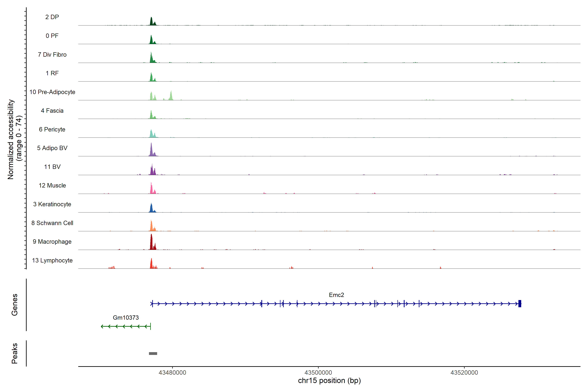The height and width of the screenshot is (392, 588).
Task: Click the Gm10373 gene label
Action: point(126,318)
